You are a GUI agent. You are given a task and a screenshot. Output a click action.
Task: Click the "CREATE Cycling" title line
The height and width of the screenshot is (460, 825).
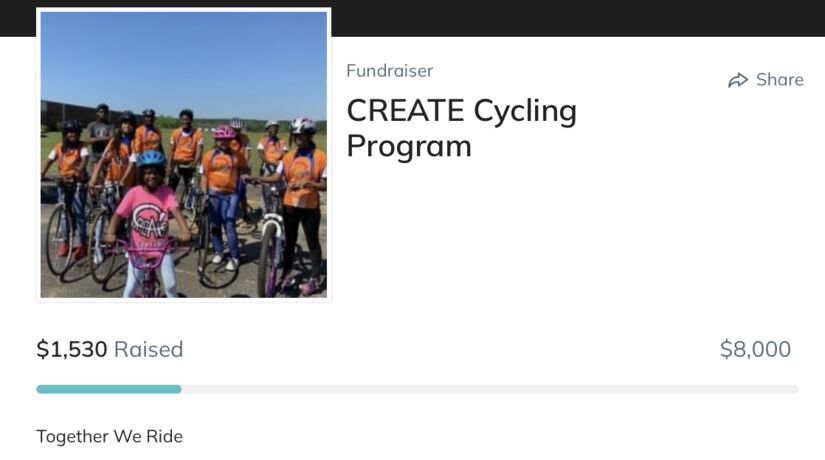[461, 110]
